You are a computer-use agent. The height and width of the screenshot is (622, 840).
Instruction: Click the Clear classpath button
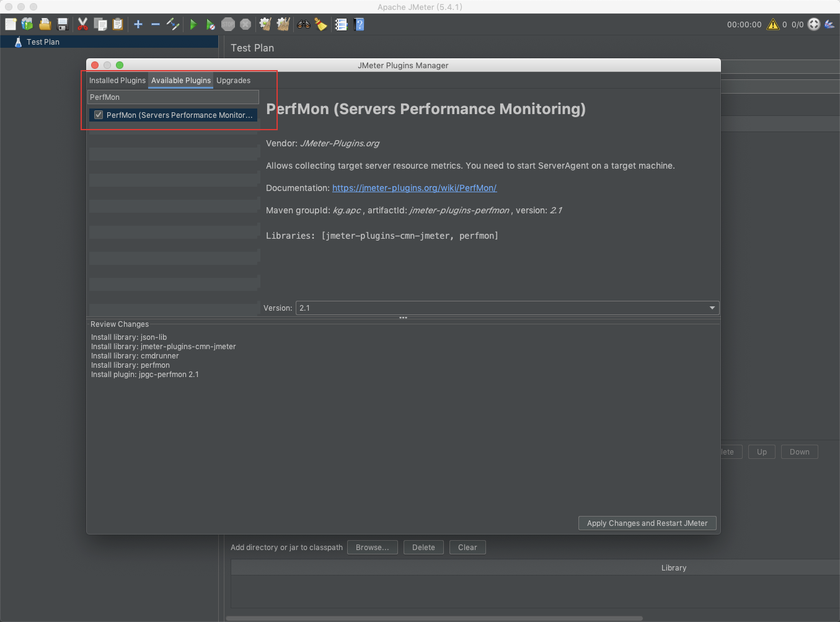pos(467,548)
